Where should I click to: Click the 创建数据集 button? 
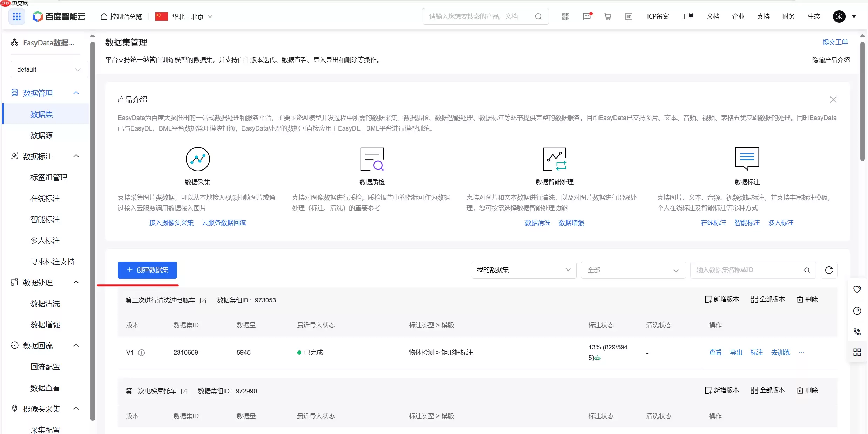[147, 270]
